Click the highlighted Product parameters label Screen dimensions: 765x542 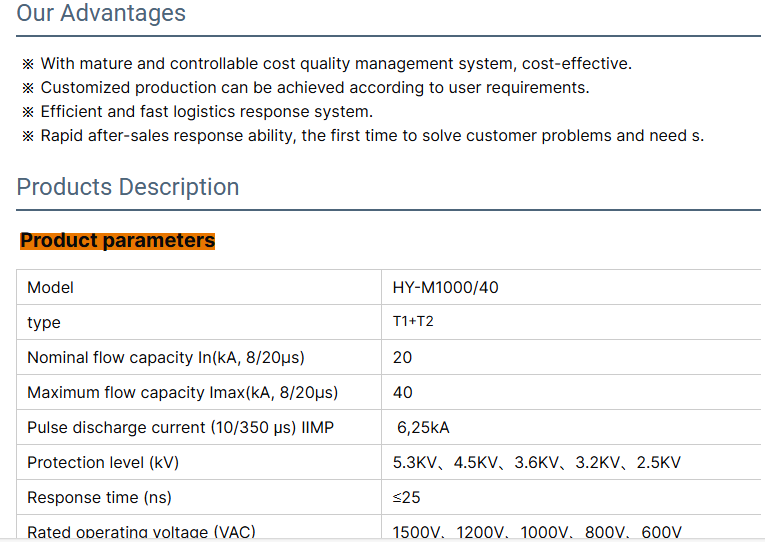click(x=117, y=241)
